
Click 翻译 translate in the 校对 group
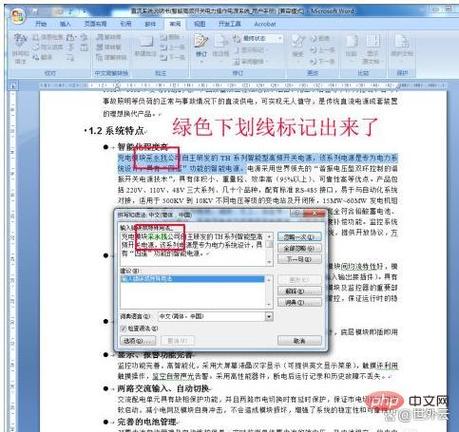click(43, 57)
